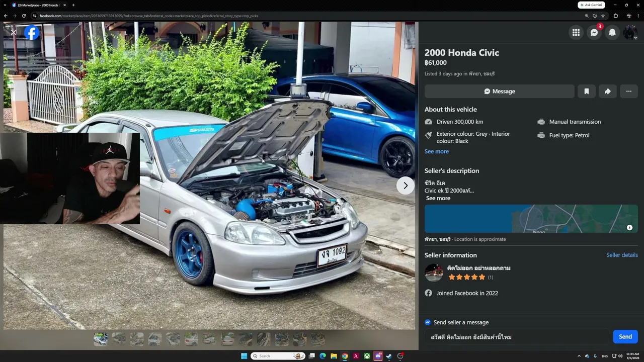
Task: Click the microphone tray icon
Action: pyautogui.click(x=595, y=356)
